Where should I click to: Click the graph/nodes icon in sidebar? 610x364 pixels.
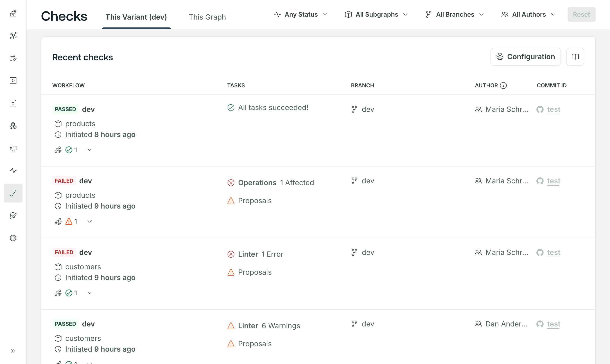point(13,35)
